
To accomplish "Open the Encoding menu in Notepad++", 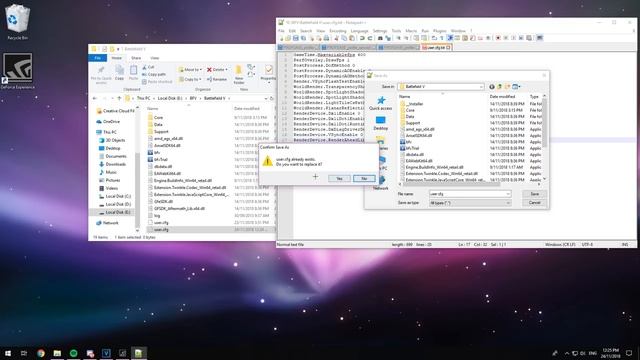I will 338,31.
